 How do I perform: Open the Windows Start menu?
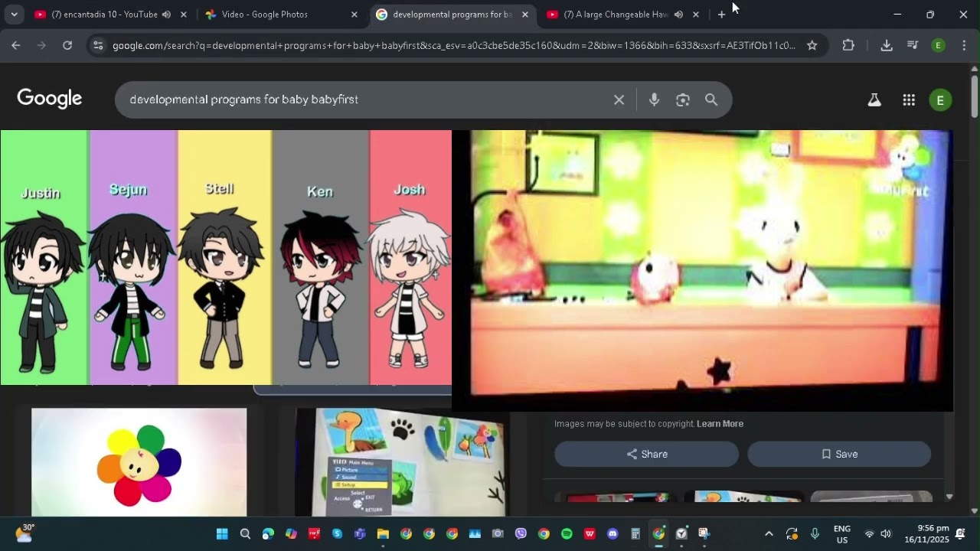222,533
